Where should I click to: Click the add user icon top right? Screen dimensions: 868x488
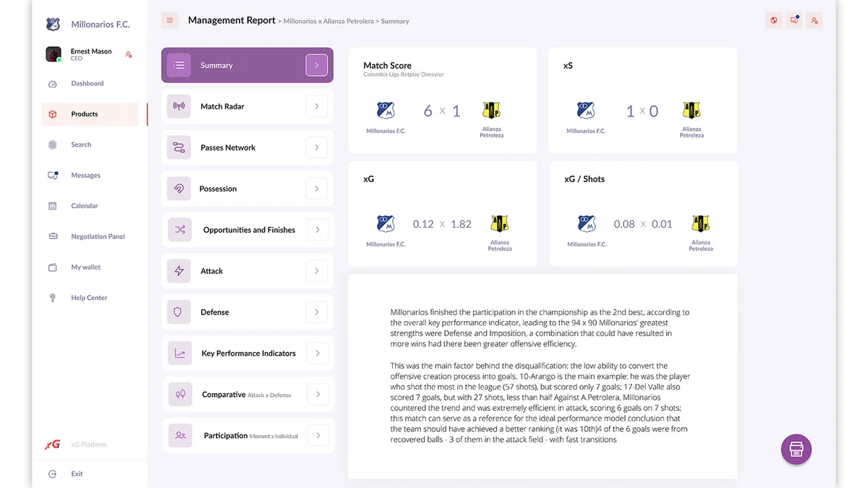coord(814,20)
